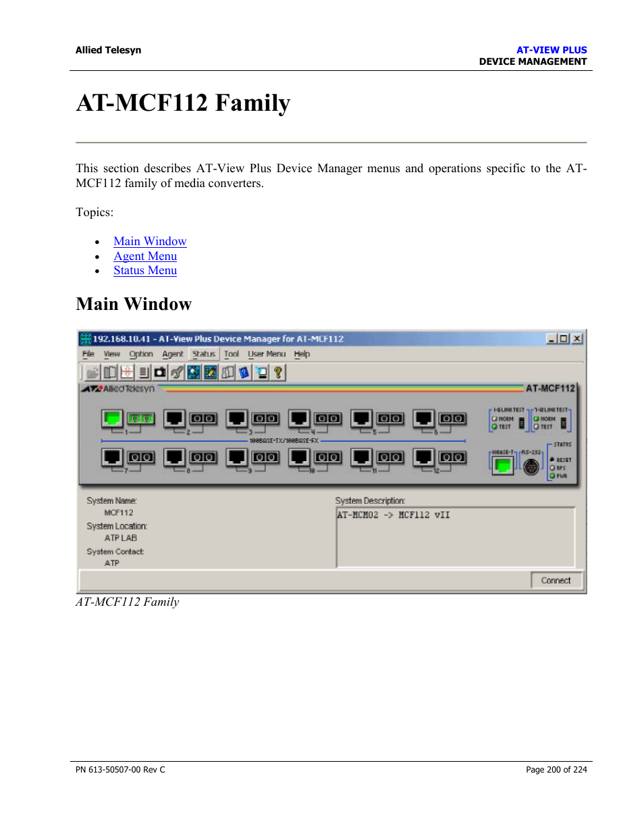644x834 pixels.
Task: Close the Device Manager window
Action: point(576,338)
